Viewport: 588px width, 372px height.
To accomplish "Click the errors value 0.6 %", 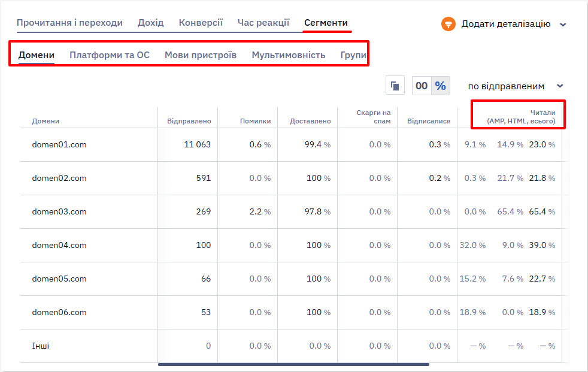I will (260, 145).
